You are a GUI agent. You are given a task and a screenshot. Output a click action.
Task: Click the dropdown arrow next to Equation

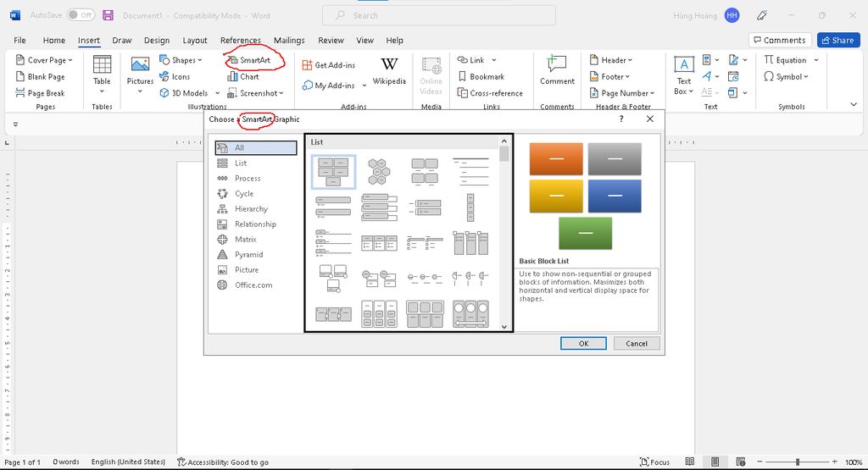point(816,60)
